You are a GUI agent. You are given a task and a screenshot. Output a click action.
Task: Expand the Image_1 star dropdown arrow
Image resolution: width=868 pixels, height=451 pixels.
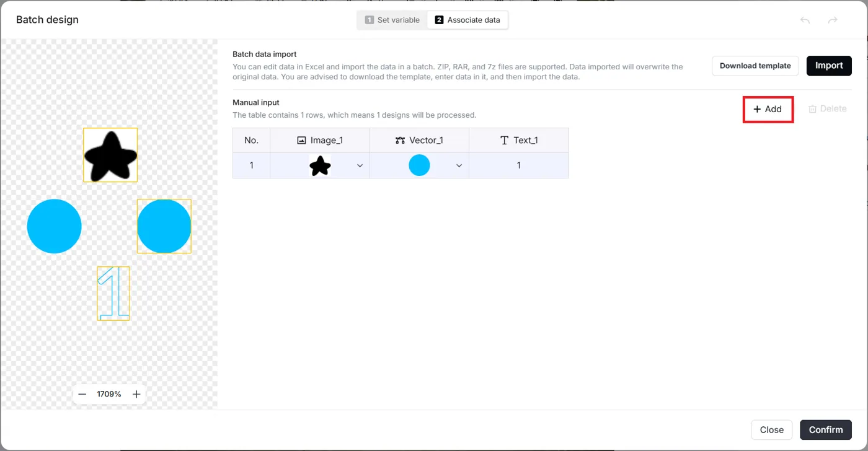pos(360,166)
